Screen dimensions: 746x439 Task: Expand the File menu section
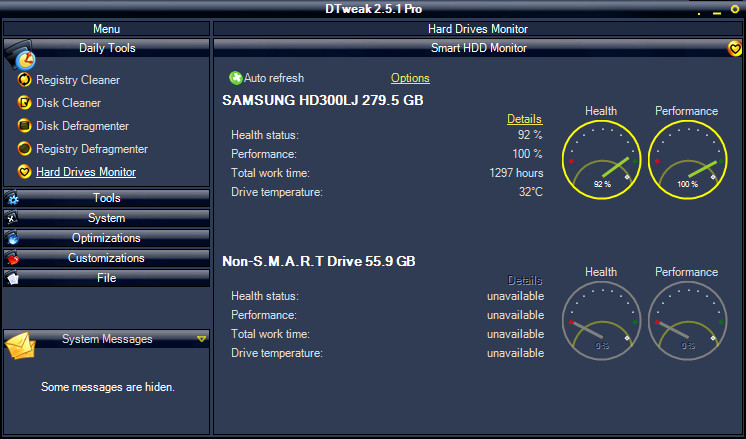click(107, 278)
